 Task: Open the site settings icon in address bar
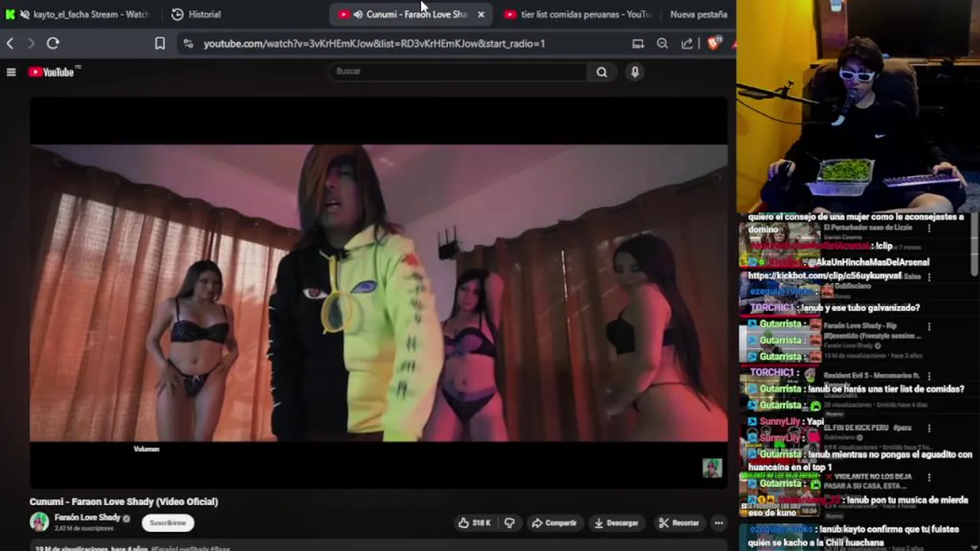point(188,44)
